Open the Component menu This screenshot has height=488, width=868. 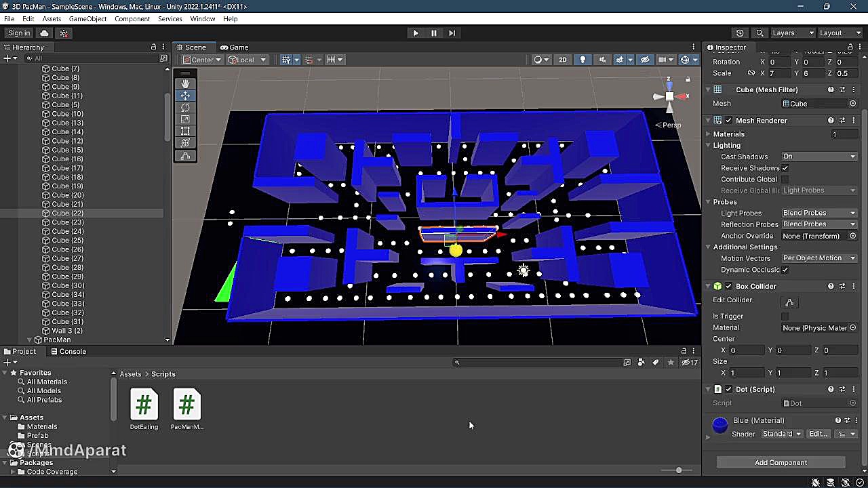click(x=132, y=19)
